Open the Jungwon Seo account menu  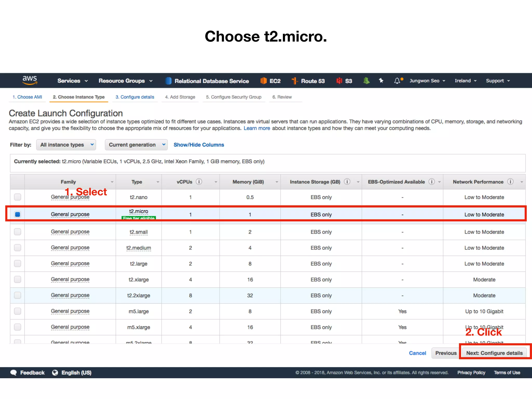pos(427,81)
